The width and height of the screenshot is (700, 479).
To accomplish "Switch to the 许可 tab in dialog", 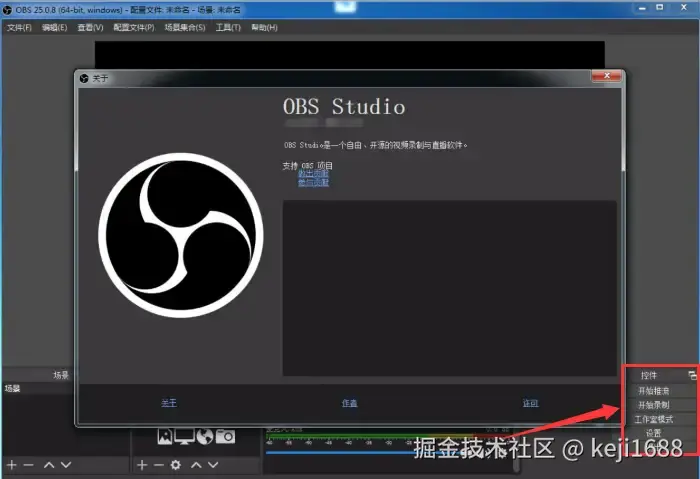I will point(530,403).
